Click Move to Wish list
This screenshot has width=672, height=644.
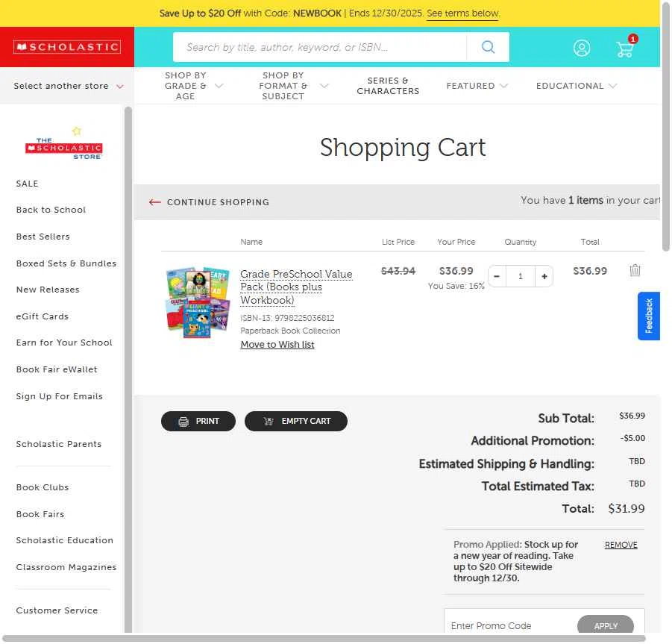pyautogui.click(x=277, y=345)
